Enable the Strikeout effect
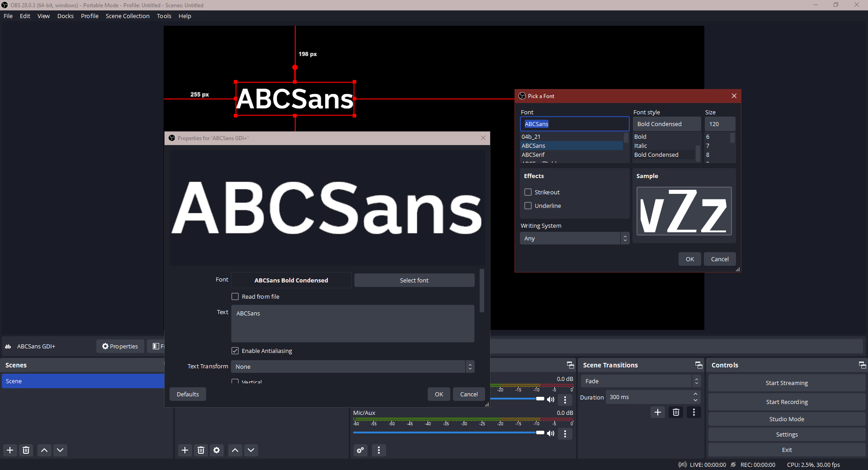868x470 pixels. [x=528, y=192]
